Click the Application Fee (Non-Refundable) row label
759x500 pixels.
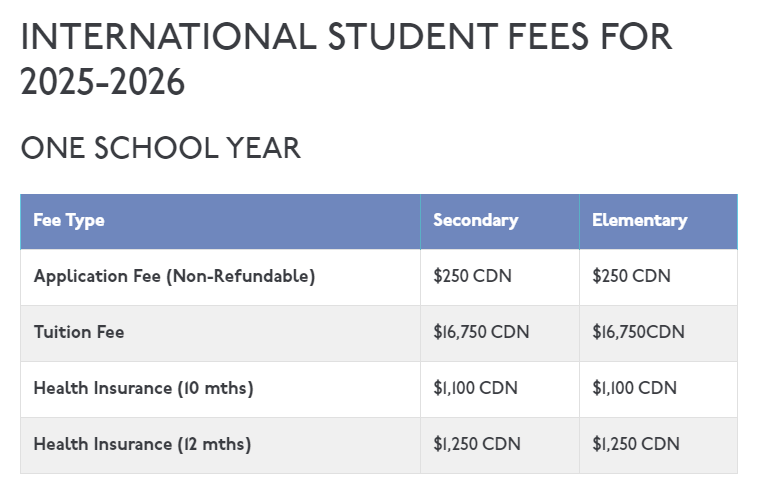pyautogui.click(x=174, y=277)
